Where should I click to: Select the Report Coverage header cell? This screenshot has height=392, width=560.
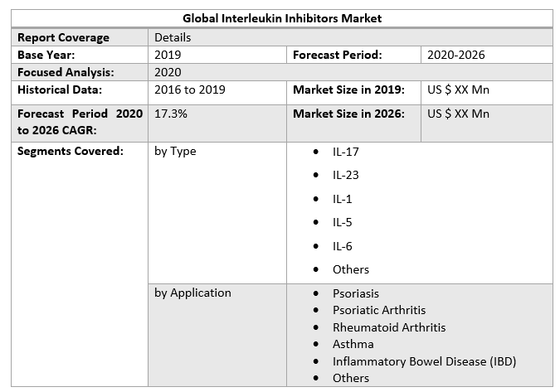point(63,37)
